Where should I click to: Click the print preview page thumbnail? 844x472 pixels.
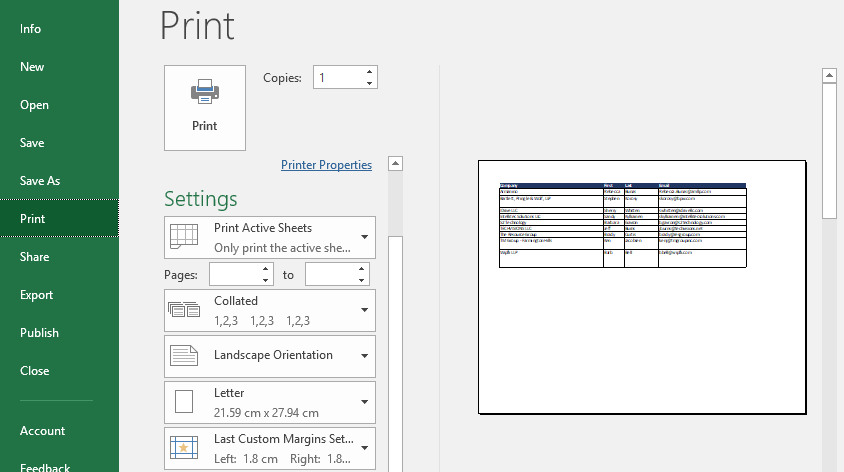pos(641,286)
